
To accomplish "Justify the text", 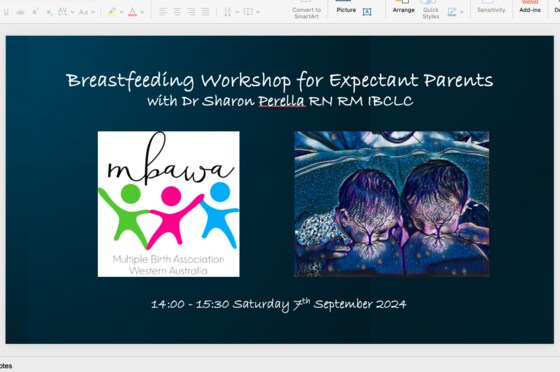I will [x=205, y=12].
